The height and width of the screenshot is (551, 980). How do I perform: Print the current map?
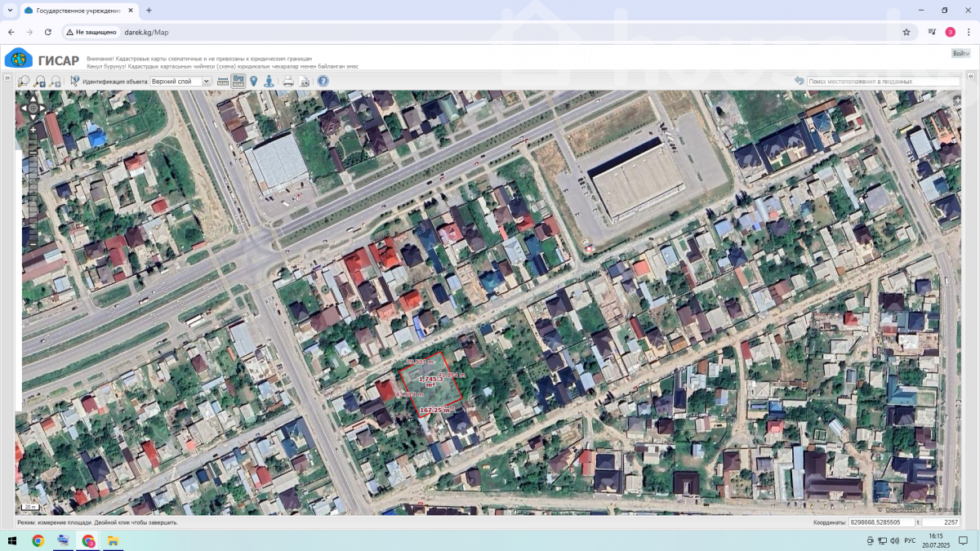(287, 82)
